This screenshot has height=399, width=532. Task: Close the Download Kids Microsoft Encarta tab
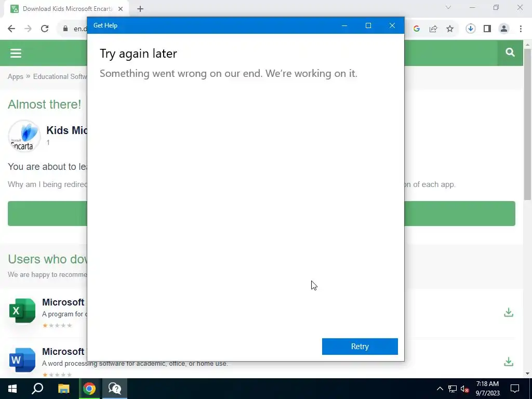[x=121, y=9]
